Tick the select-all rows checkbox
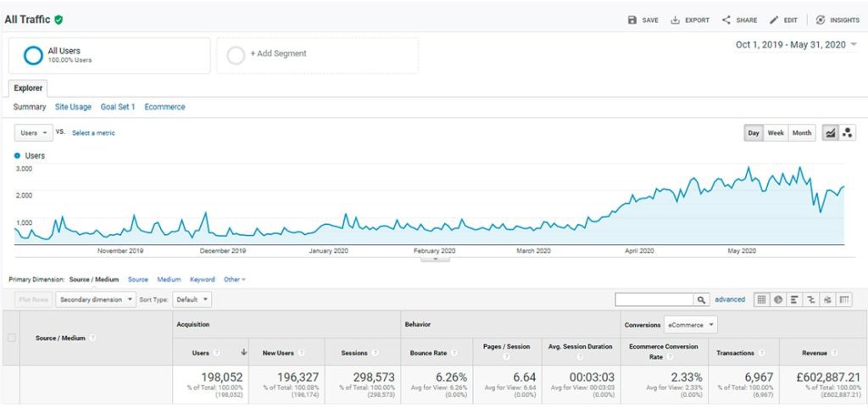Screen dimensions: 868x408 [11, 338]
